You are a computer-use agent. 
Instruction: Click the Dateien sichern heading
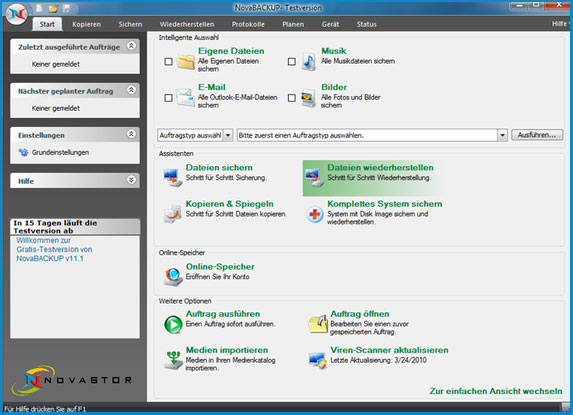(x=219, y=167)
